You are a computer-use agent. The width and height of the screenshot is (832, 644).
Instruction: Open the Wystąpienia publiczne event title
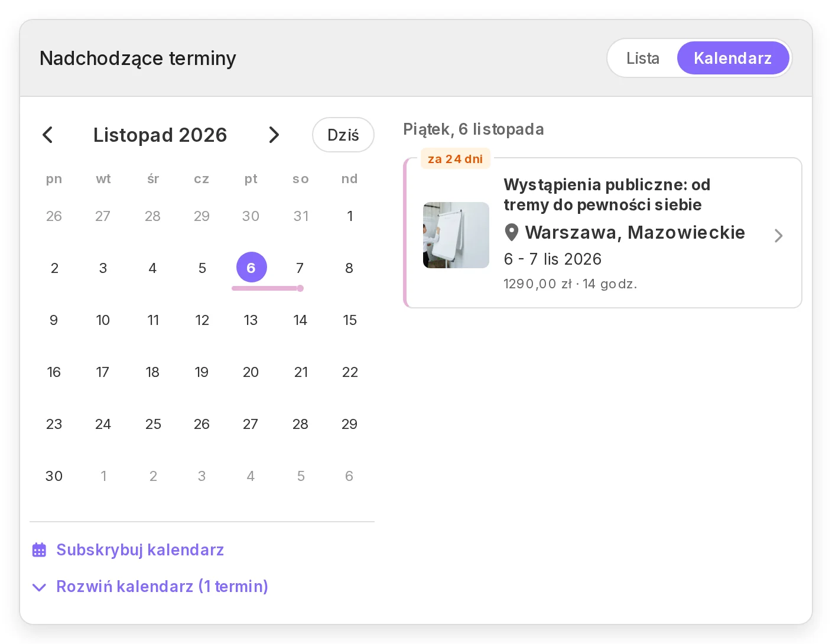tap(607, 194)
